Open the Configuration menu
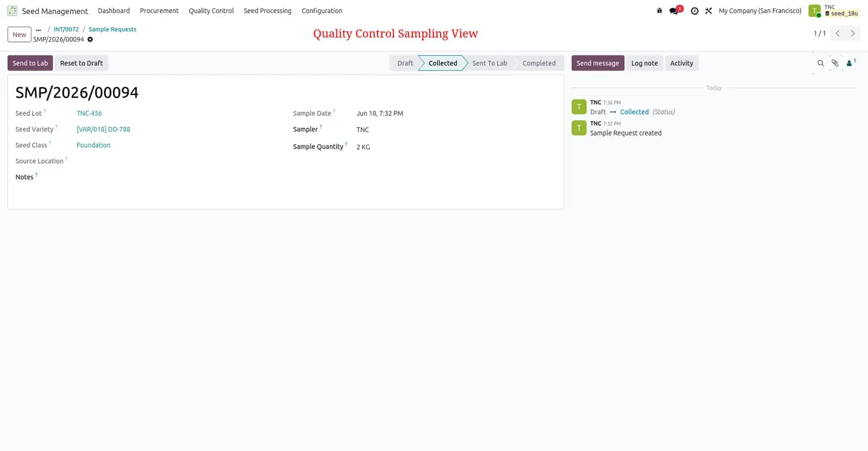Image resolution: width=868 pixels, height=451 pixels. click(x=322, y=11)
